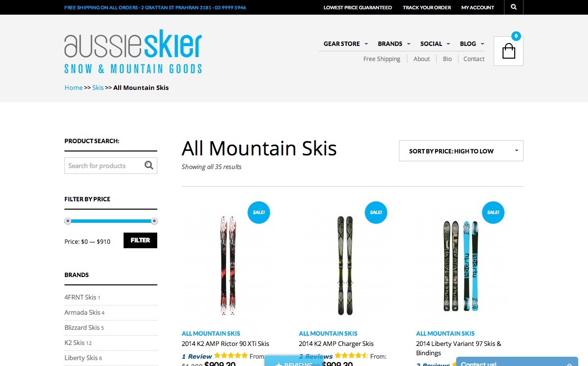Click the Sale badge on K2 Rictor skis
The height and width of the screenshot is (366, 588).
click(259, 212)
